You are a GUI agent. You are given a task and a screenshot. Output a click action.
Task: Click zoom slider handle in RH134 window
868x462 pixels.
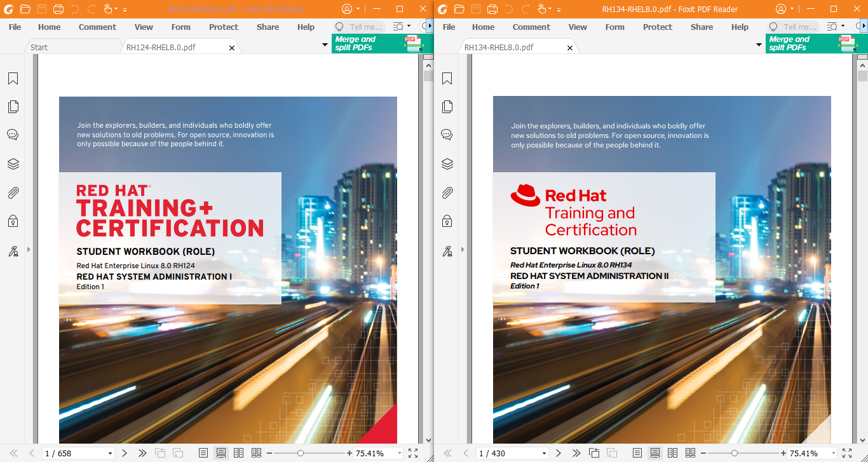(x=735, y=453)
